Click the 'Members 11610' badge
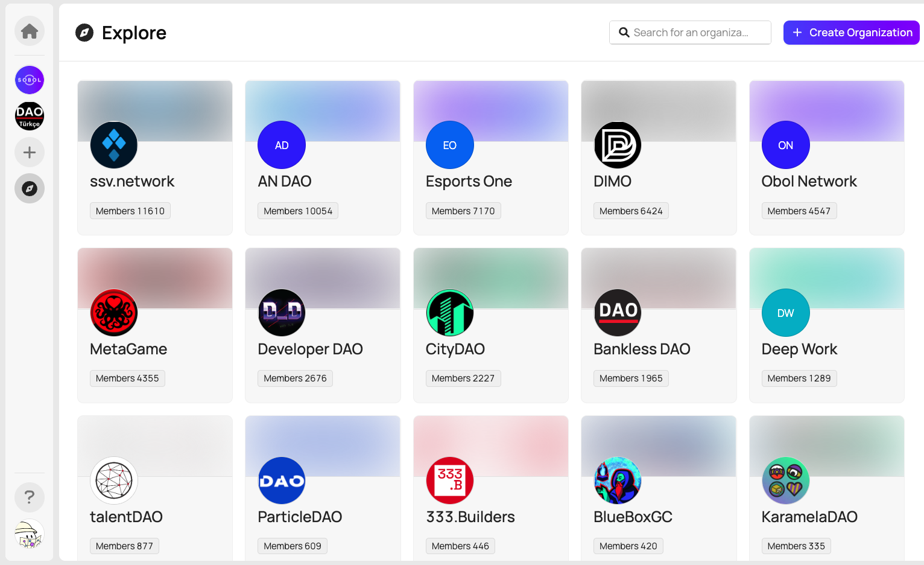Screen dimensions: 924x565 click(130, 211)
